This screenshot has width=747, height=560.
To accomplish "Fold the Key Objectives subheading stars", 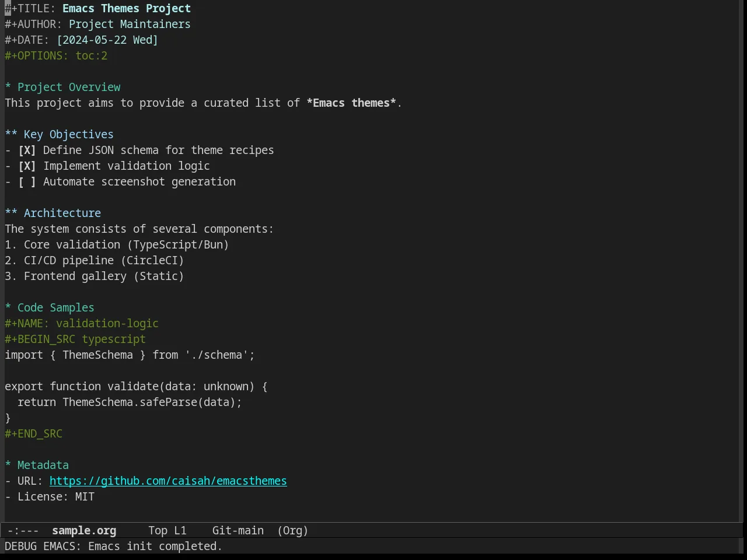I will tap(11, 134).
